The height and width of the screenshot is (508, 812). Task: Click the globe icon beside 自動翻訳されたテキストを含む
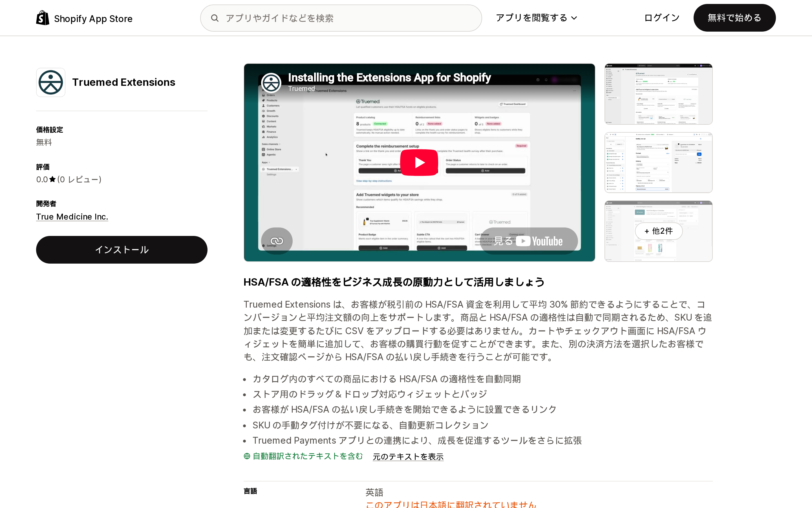pyautogui.click(x=247, y=456)
